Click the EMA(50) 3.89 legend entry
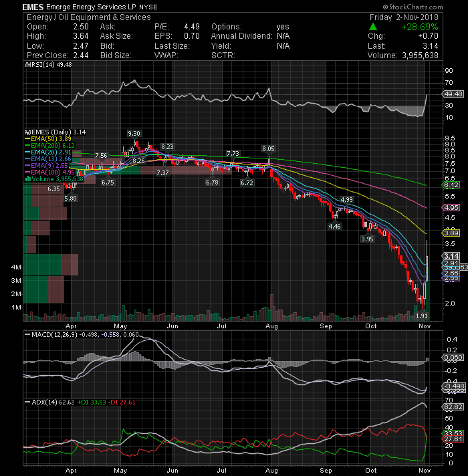The image size is (468, 476). click(48, 139)
